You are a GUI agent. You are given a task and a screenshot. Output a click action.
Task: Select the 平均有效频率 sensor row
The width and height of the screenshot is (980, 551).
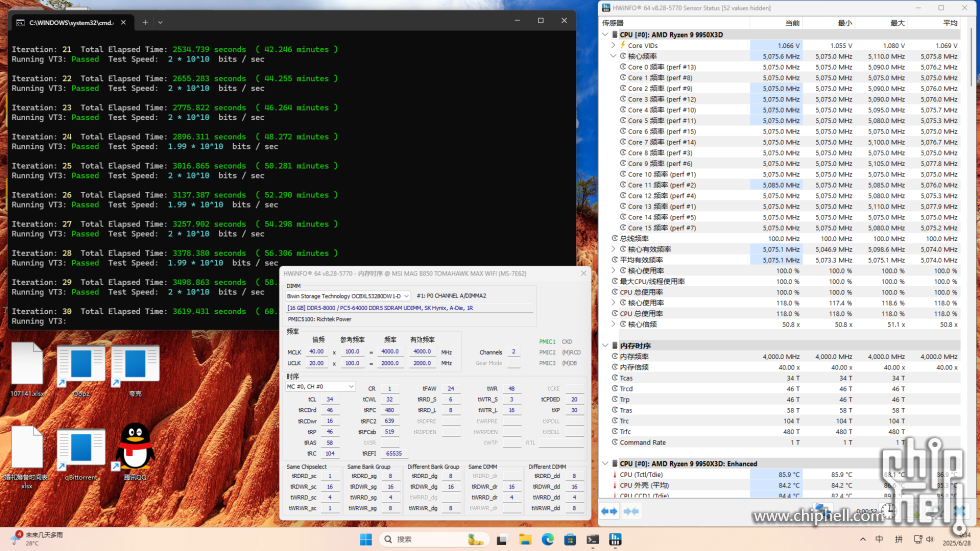[780, 260]
